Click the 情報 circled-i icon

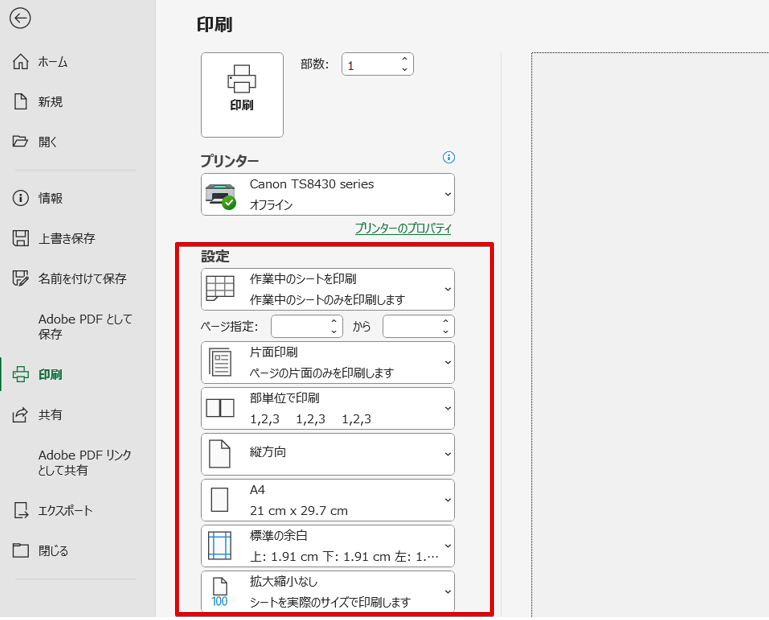21,198
